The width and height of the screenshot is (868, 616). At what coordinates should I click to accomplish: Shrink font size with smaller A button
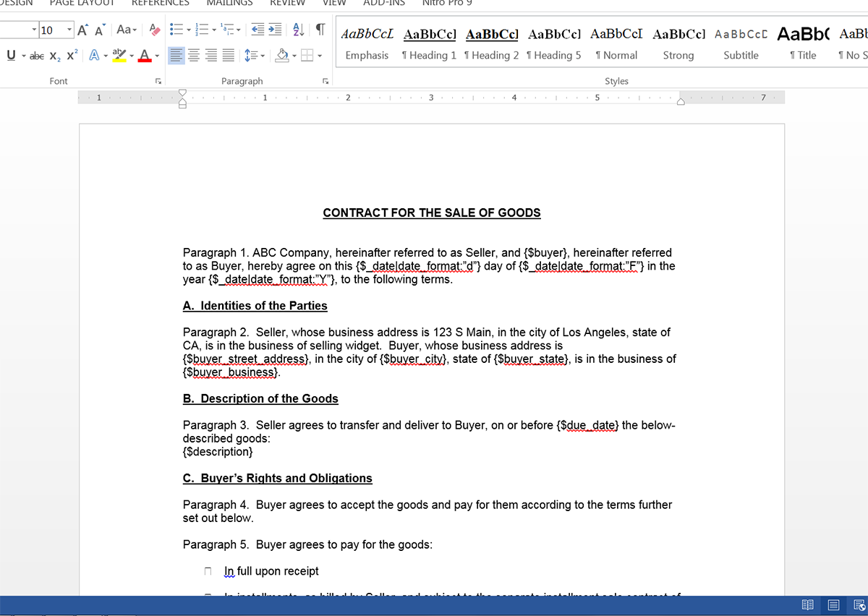(x=101, y=30)
